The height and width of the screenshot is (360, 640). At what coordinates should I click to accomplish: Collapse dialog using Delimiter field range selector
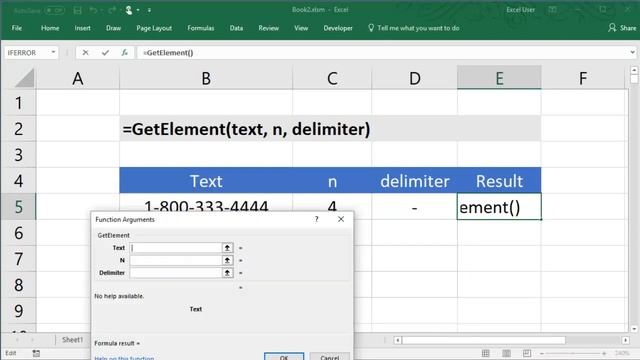227,273
